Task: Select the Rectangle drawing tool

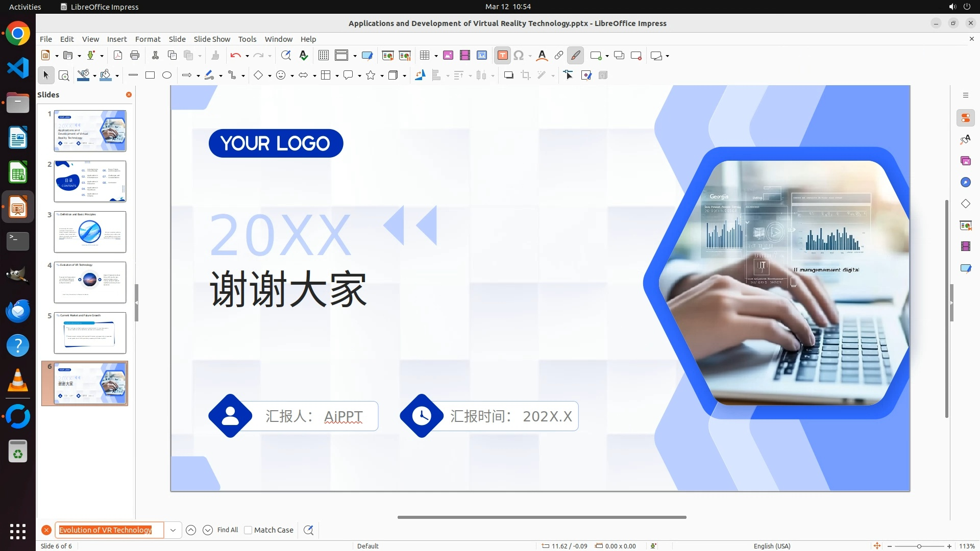Action: click(x=150, y=76)
